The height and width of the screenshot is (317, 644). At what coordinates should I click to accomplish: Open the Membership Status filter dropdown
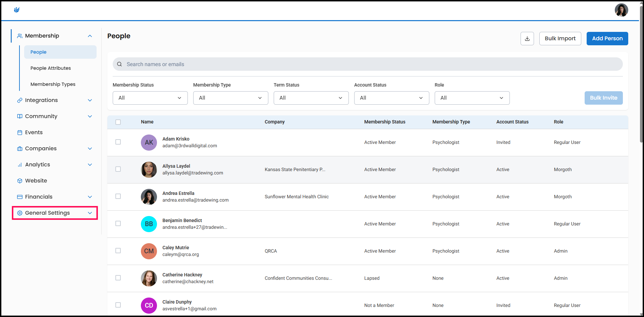coord(150,98)
